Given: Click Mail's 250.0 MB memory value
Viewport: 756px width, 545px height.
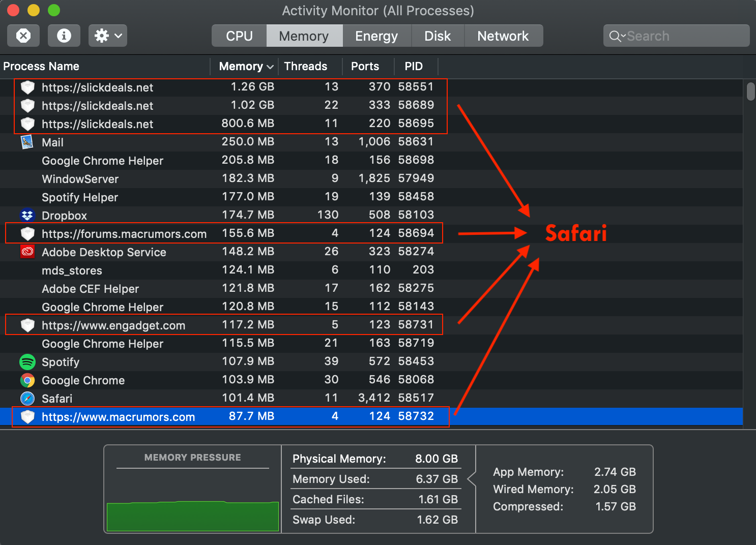Looking at the screenshot, I should 248,142.
